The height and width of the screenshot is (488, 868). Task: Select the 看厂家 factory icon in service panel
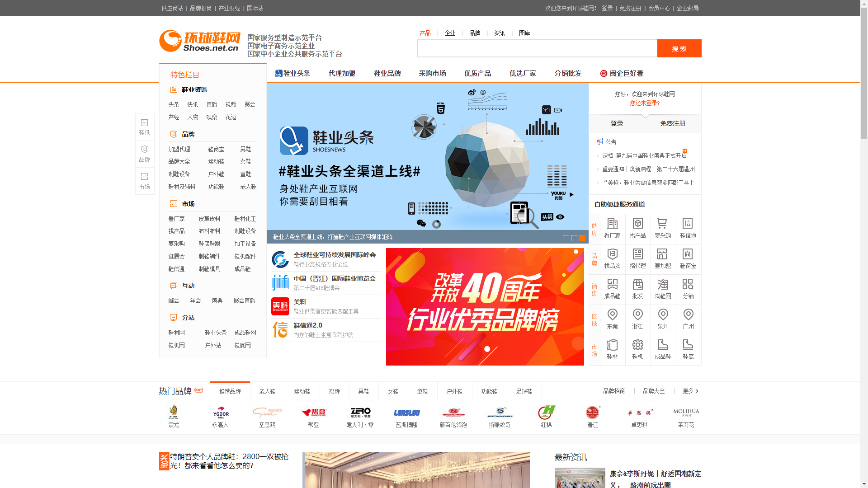[x=612, y=224]
